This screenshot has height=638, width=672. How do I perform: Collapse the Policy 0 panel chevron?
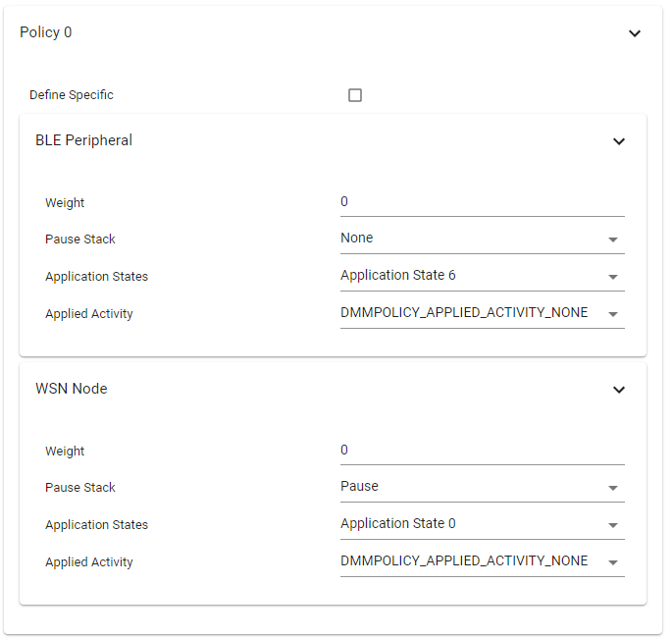635,33
